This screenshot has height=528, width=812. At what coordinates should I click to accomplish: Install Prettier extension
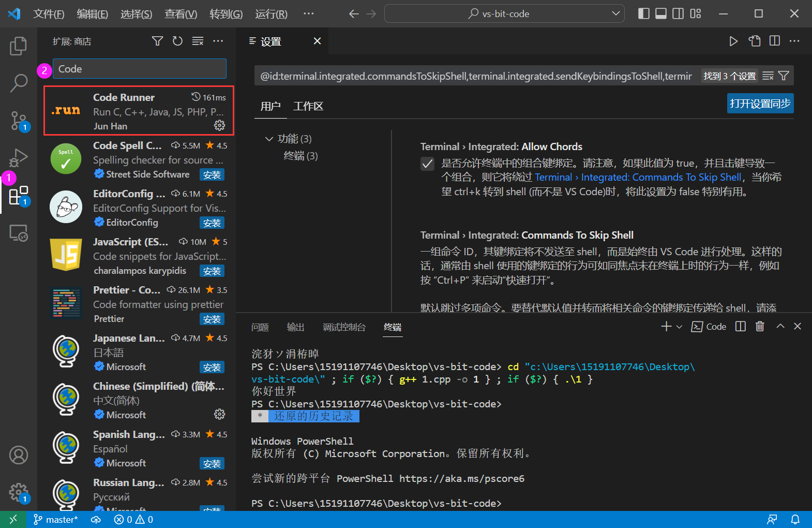(212, 319)
